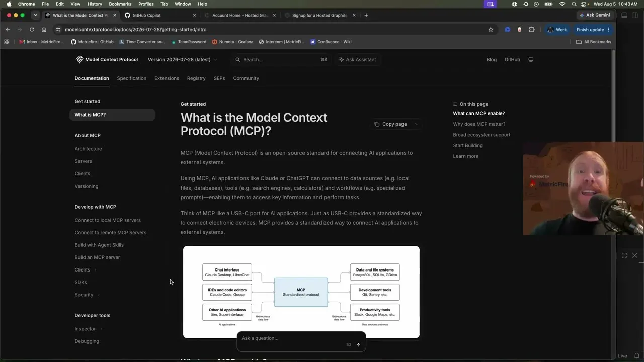
Task: Click the fullscreen icon in side panel
Action: 624,255
